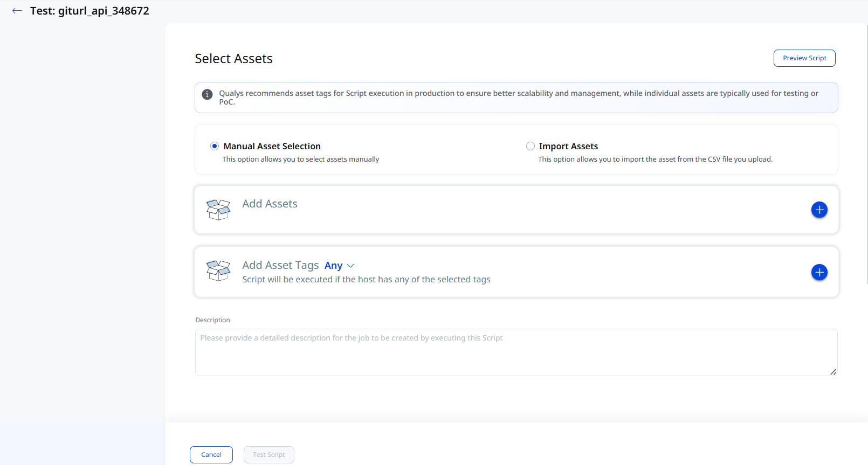Expand the chevron next to Any
868x465 pixels.
[x=350, y=266]
